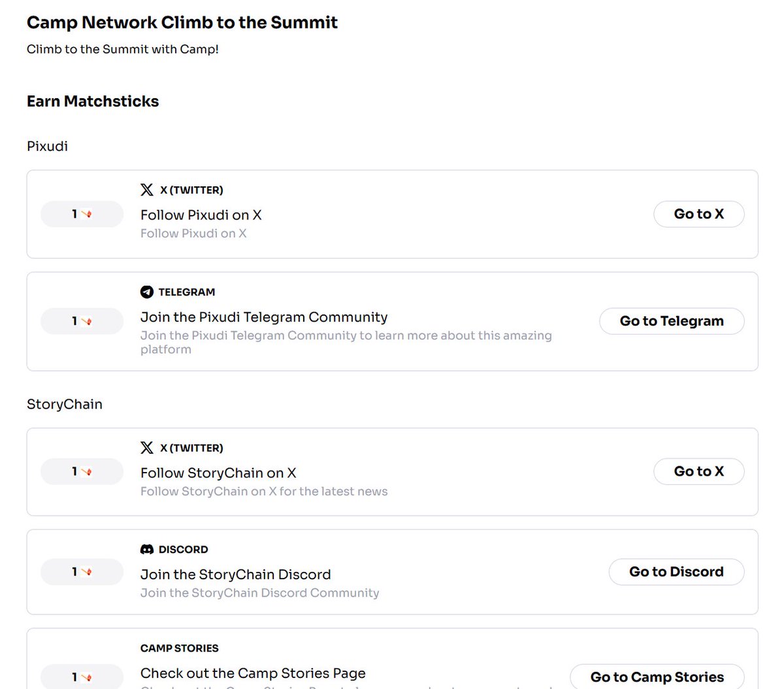
Task: Select the 'Follow StoryChain on X' title
Action: pyautogui.click(x=218, y=473)
